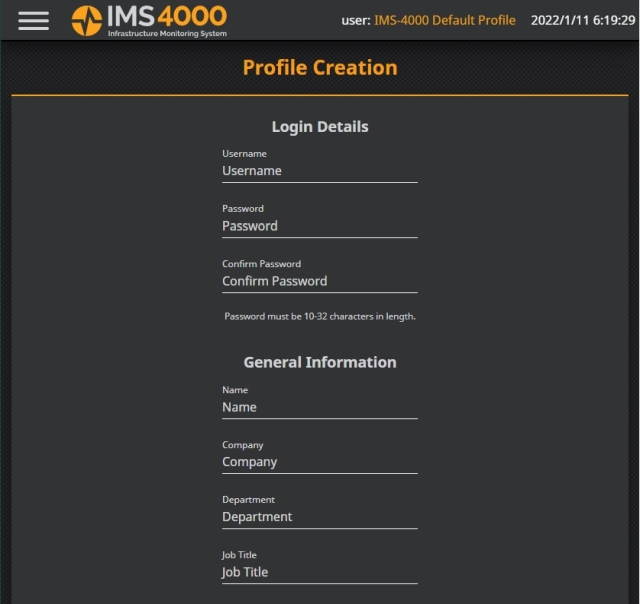Click the Company input field
The width and height of the screenshot is (640, 604).
pyautogui.click(x=320, y=462)
